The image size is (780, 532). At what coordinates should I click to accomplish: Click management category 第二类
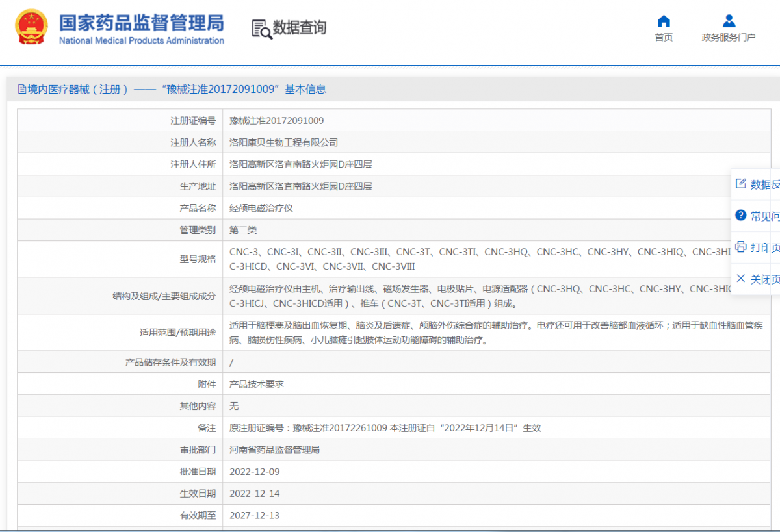[243, 230]
